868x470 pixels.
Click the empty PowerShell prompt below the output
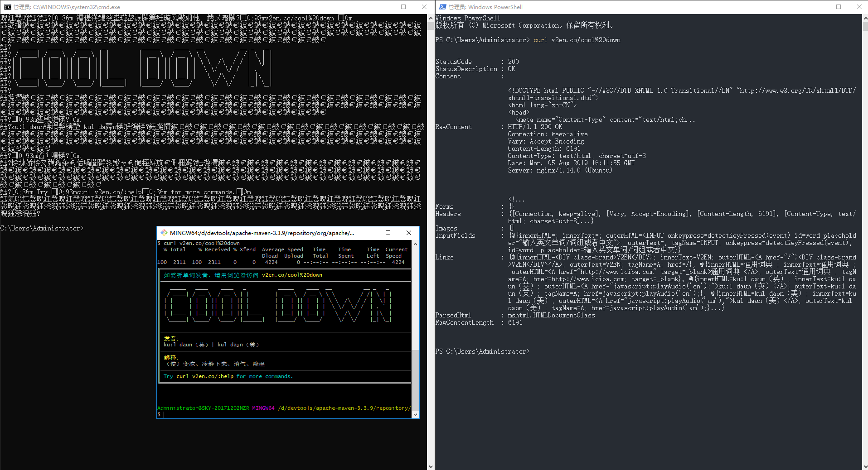(482, 351)
